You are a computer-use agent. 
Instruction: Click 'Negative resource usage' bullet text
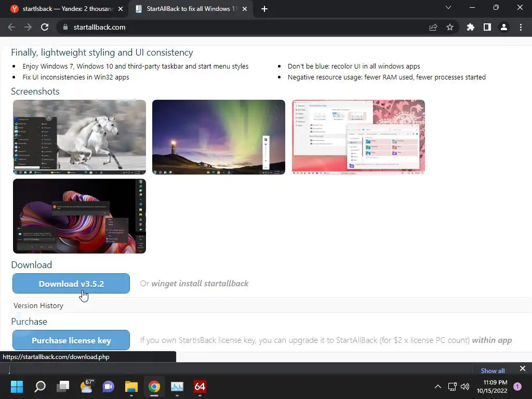(x=387, y=77)
